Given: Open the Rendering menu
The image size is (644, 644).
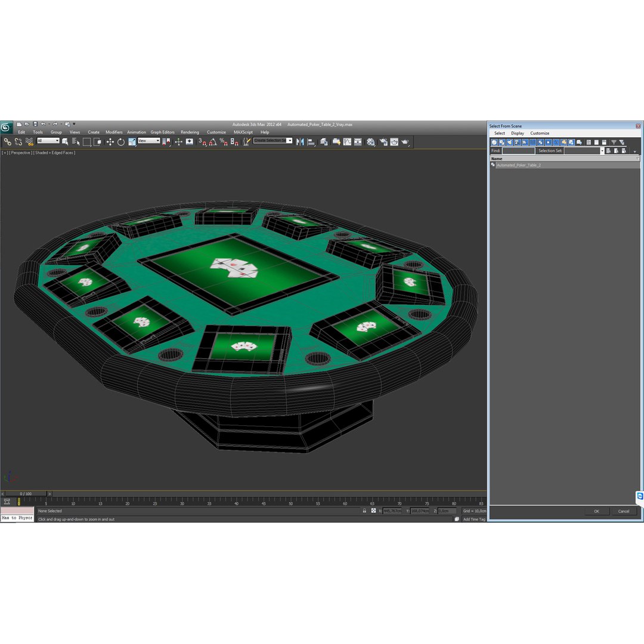Looking at the screenshot, I should point(190,132).
